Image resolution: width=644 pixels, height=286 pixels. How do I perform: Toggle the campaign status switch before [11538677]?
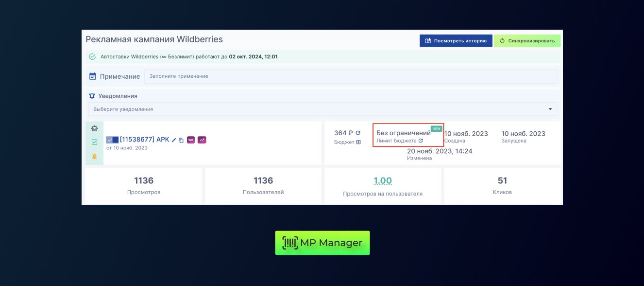112,140
